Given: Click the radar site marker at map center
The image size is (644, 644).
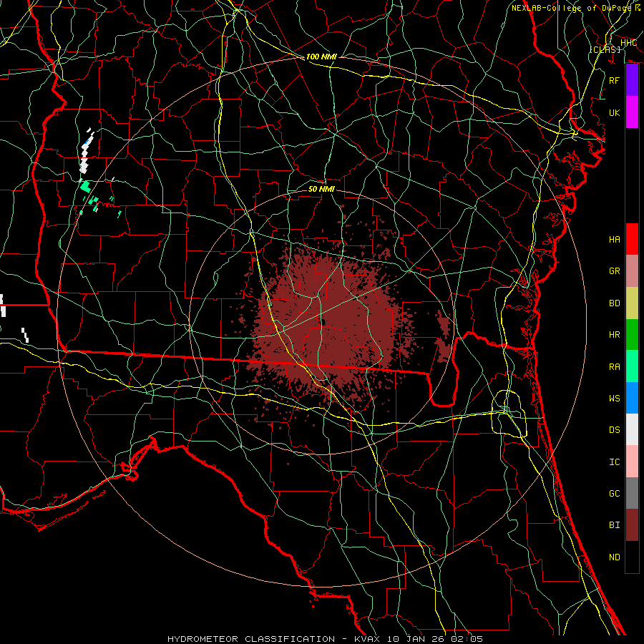Looking at the screenshot, I should 323,323.
